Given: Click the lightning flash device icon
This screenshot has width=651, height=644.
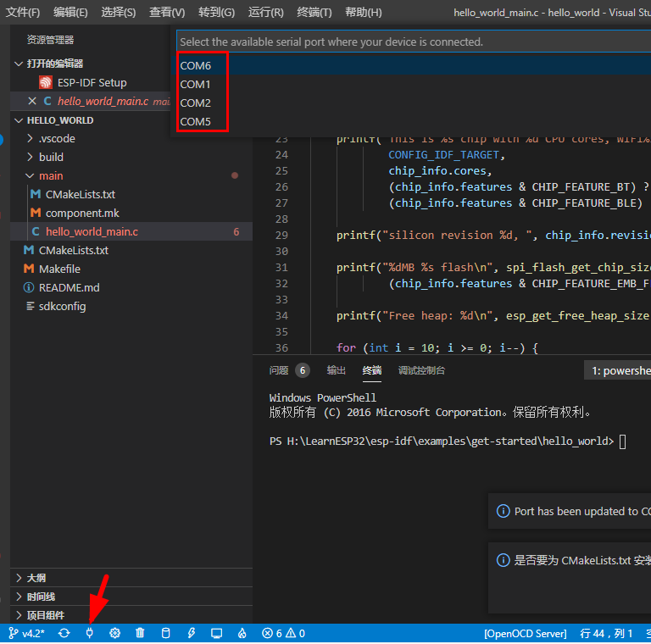Looking at the screenshot, I should (x=191, y=633).
